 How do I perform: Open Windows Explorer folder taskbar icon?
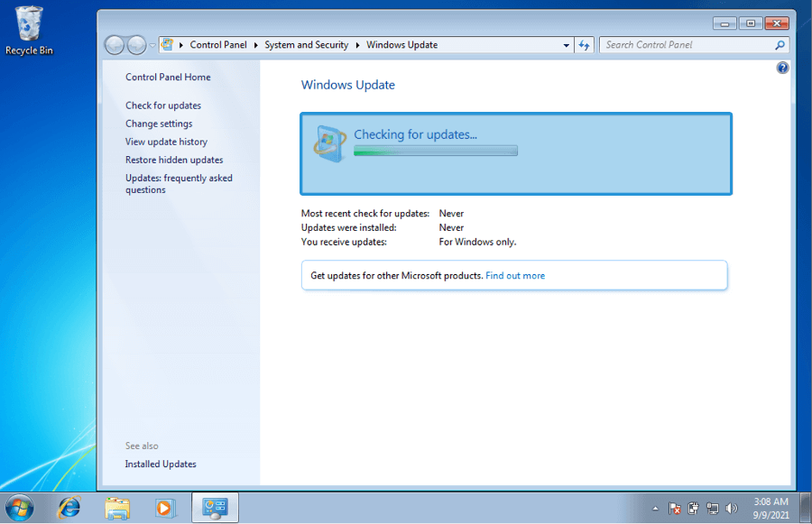pos(117,508)
